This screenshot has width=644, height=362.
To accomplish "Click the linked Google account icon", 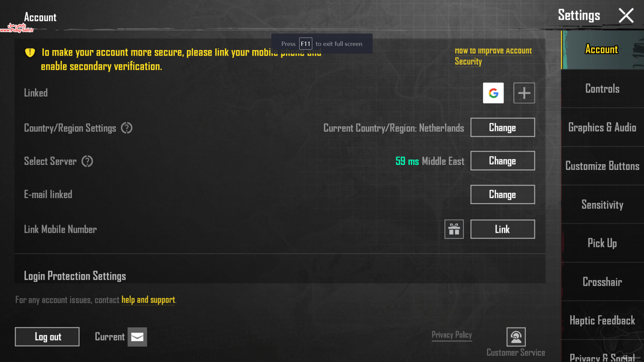I will 493,93.
